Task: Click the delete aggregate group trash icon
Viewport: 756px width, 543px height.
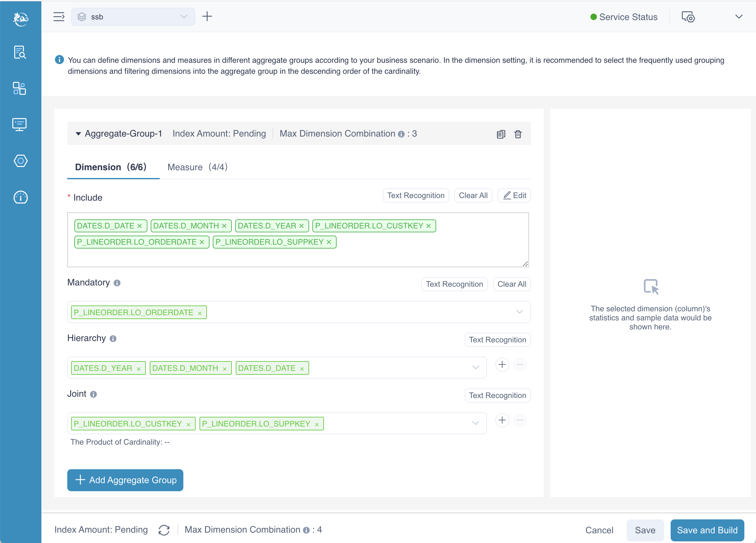Action: [518, 134]
